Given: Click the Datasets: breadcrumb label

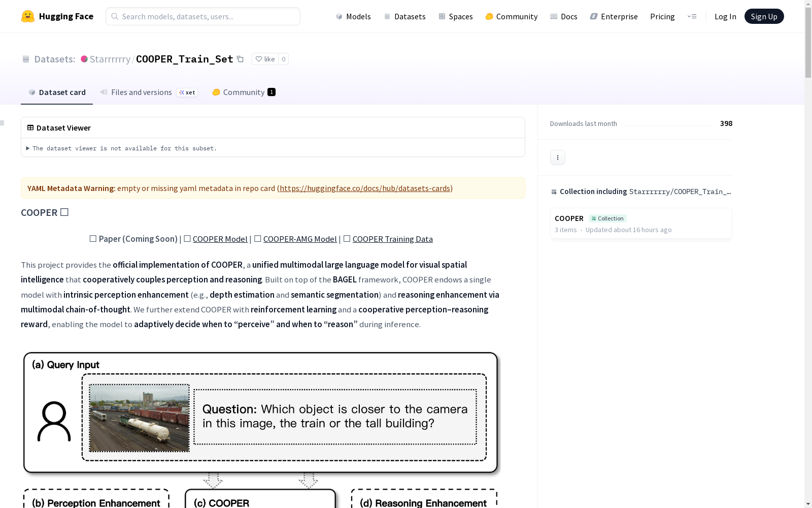Looking at the screenshot, I should [x=55, y=59].
